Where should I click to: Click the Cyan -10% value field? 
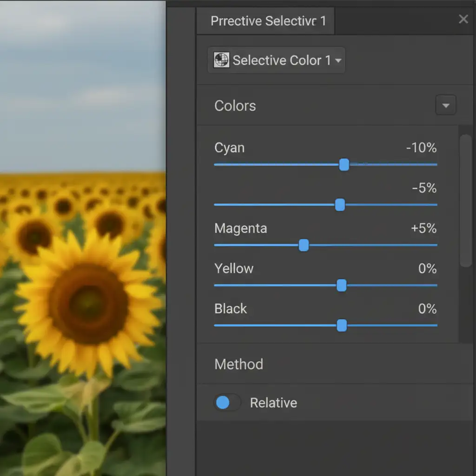click(x=421, y=148)
